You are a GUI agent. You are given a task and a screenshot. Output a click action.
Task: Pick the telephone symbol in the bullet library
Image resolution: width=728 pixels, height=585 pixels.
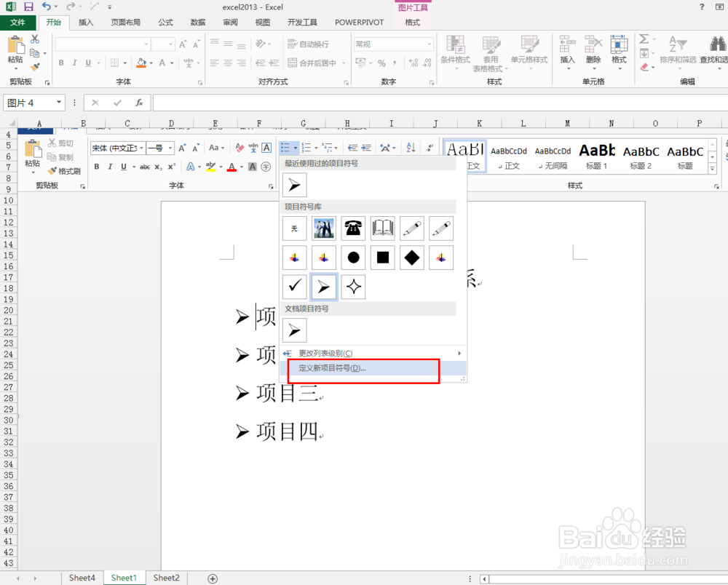(x=353, y=228)
